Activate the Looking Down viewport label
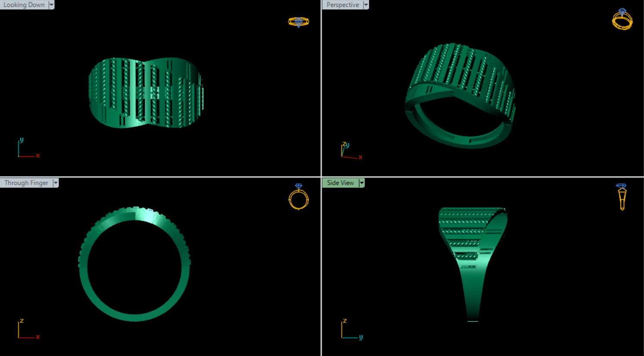 [x=24, y=5]
